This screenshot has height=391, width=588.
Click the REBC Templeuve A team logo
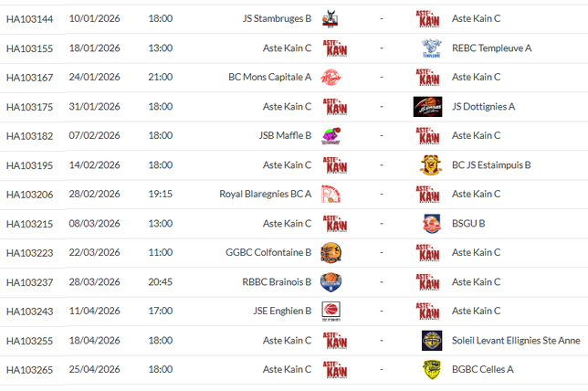(x=432, y=48)
